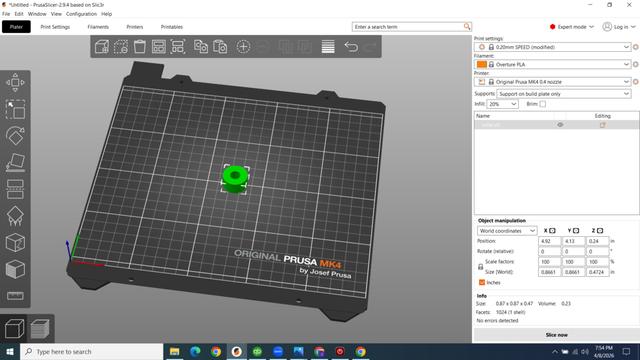The image size is (640, 360).
Task: Select the Place on face tool
Action: (15, 162)
